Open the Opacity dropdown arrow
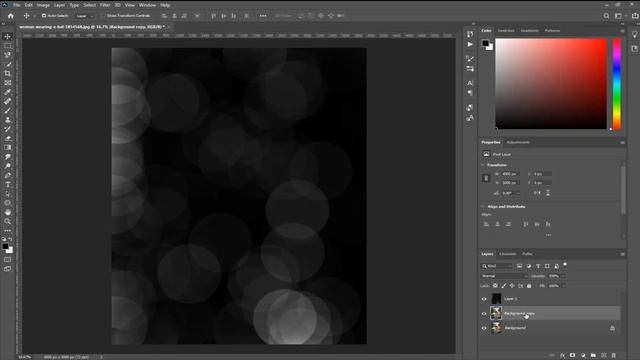Screen dimensions: 640x360 pyautogui.click(x=564, y=276)
